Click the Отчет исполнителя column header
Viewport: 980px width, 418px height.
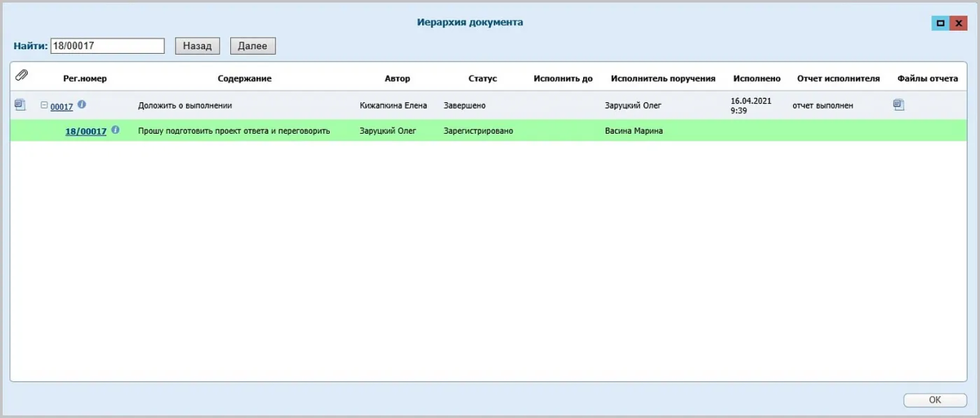[838, 78]
